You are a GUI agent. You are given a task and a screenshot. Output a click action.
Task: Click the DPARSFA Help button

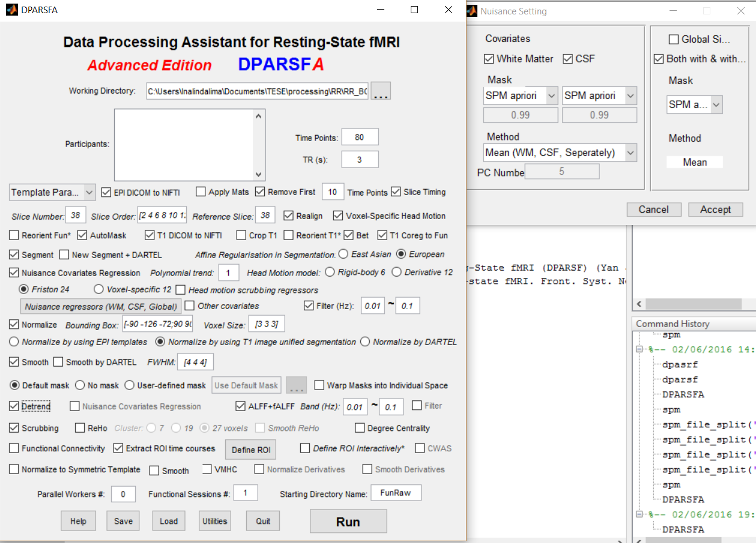pyautogui.click(x=78, y=521)
